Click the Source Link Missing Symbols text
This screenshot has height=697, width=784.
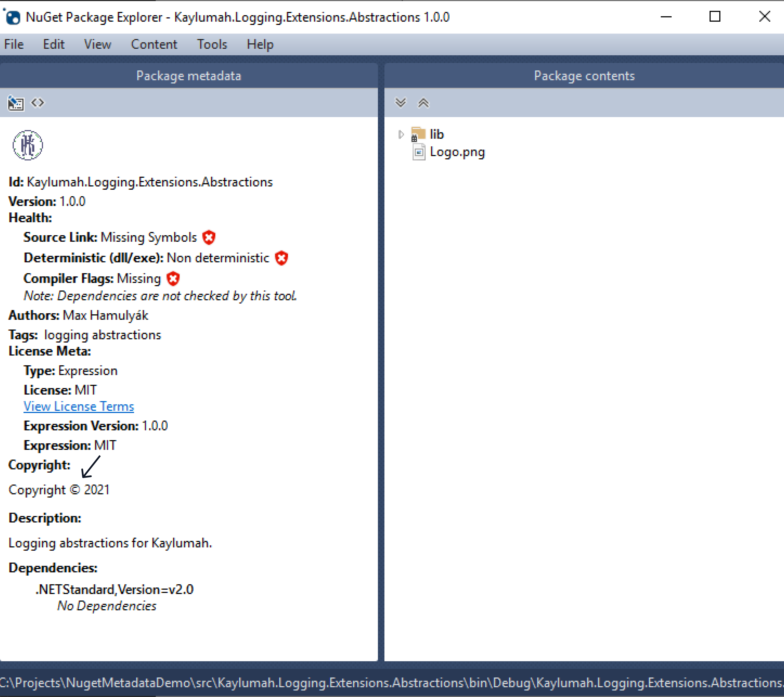point(110,238)
